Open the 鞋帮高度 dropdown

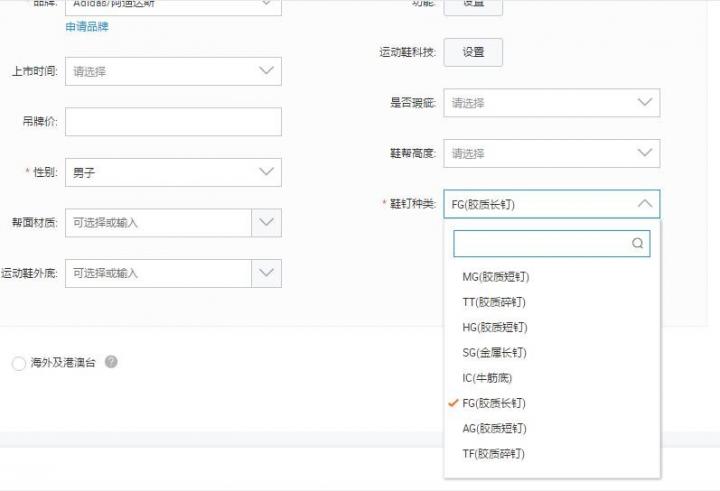click(x=551, y=154)
